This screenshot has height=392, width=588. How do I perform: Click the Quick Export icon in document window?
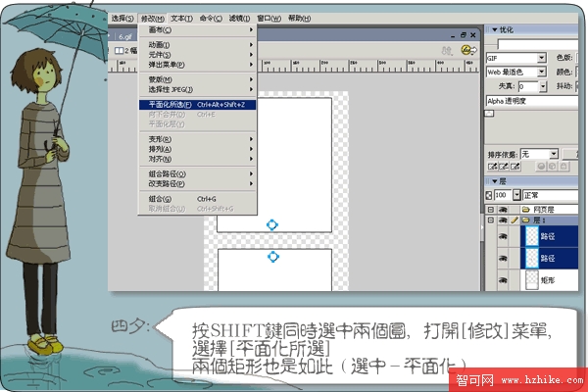pos(467,49)
